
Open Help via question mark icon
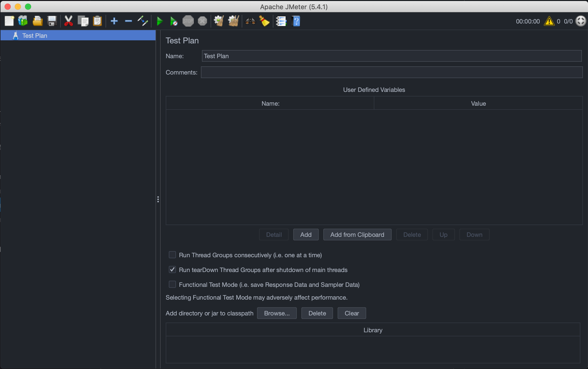[296, 21]
